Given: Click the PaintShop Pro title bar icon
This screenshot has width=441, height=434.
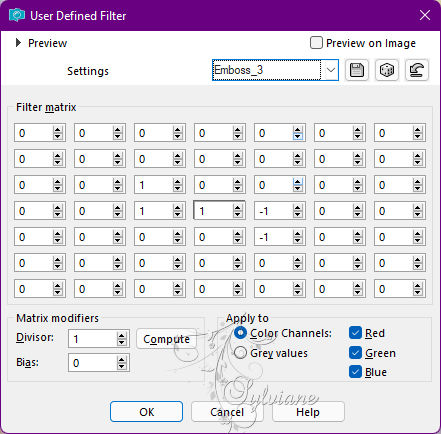Looking at the screenshot, I should tap(17, 15).
